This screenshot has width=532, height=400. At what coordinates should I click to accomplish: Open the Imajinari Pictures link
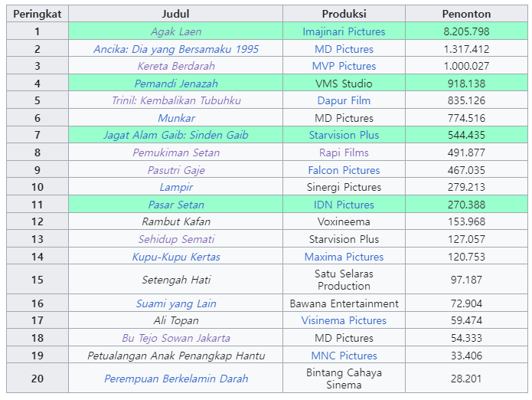tap(344, 31)
